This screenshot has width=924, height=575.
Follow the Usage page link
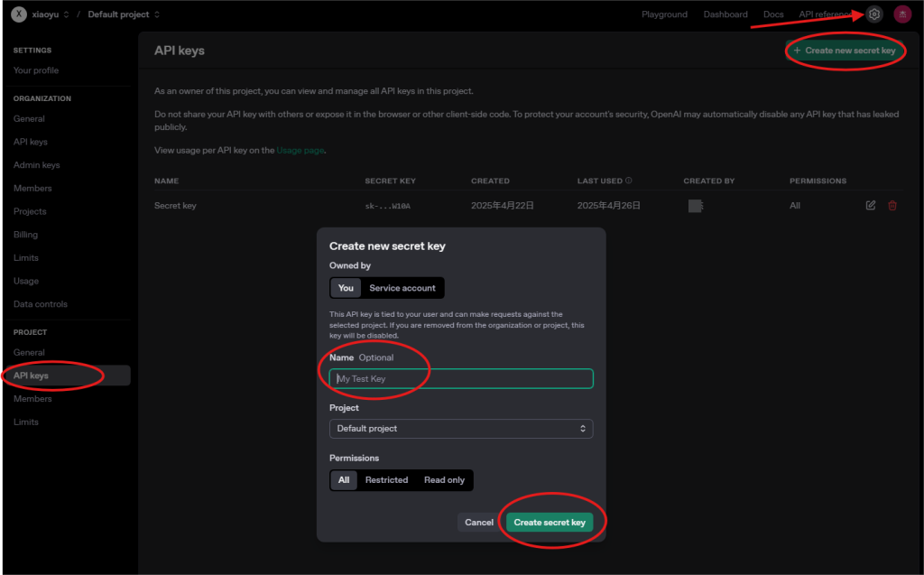[300, 151]
